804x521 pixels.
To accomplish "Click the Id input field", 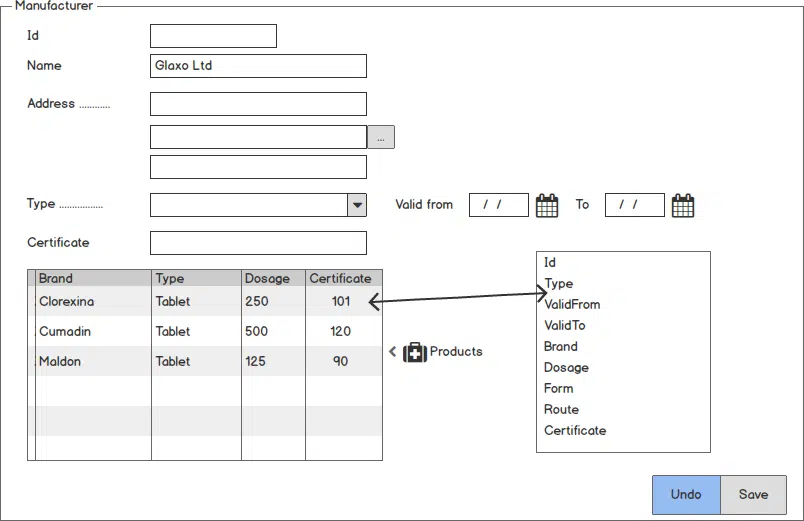I will coord(213,36).
